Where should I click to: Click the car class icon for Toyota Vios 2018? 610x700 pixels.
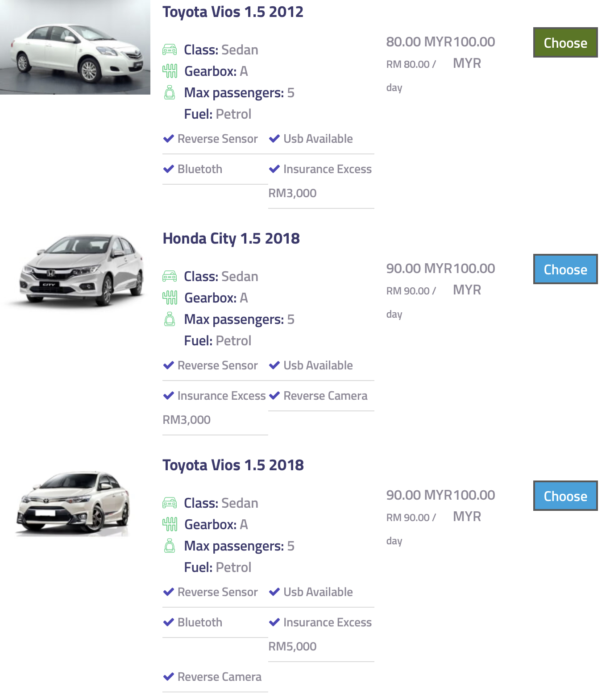(170, 503)
